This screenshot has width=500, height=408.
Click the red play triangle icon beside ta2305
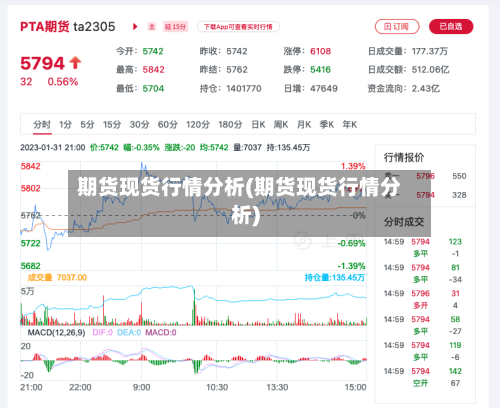[135, 27]
